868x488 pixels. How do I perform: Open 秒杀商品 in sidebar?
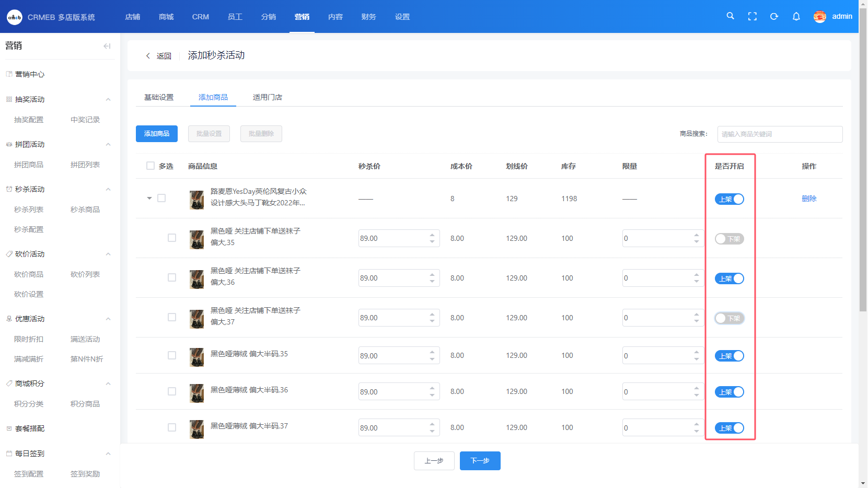85,210
